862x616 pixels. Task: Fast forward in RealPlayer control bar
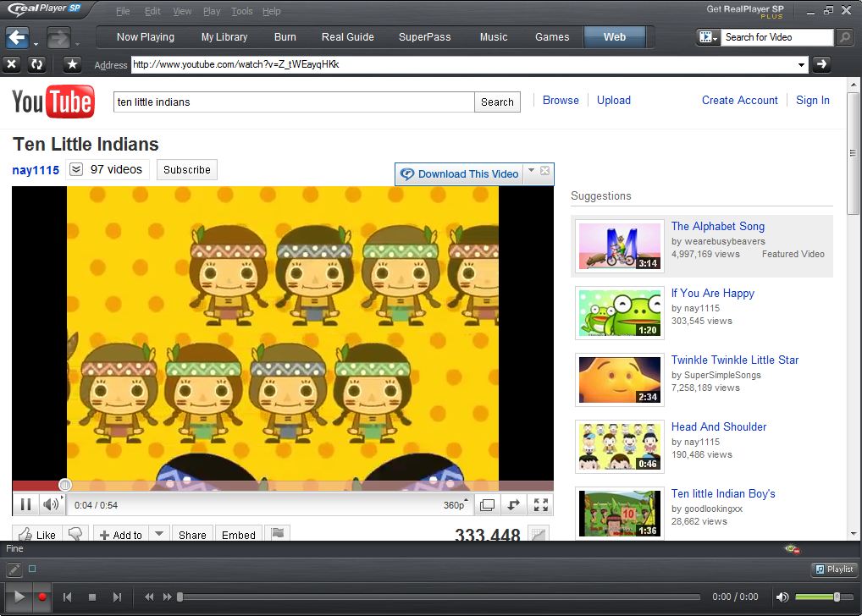pos(167,597)
